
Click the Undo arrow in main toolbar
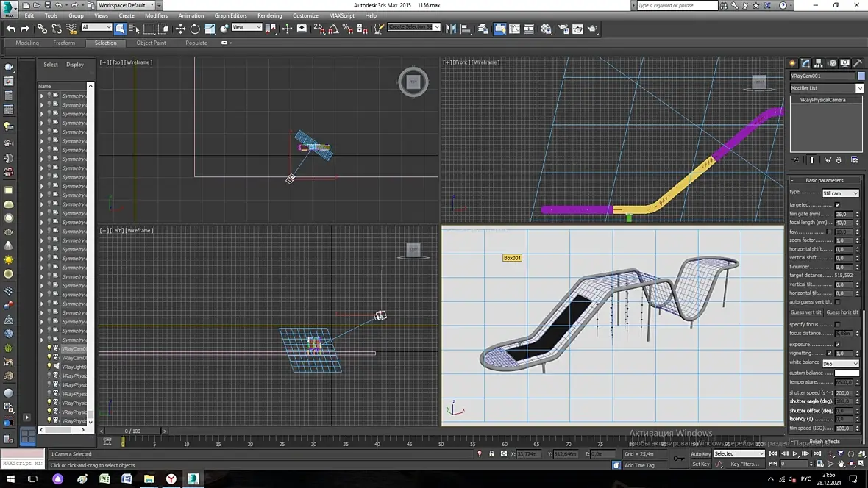[x=10, y=29]
